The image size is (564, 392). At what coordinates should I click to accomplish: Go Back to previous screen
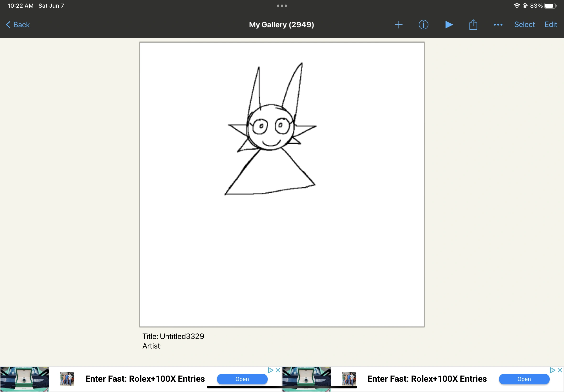[x=18, y=25]
